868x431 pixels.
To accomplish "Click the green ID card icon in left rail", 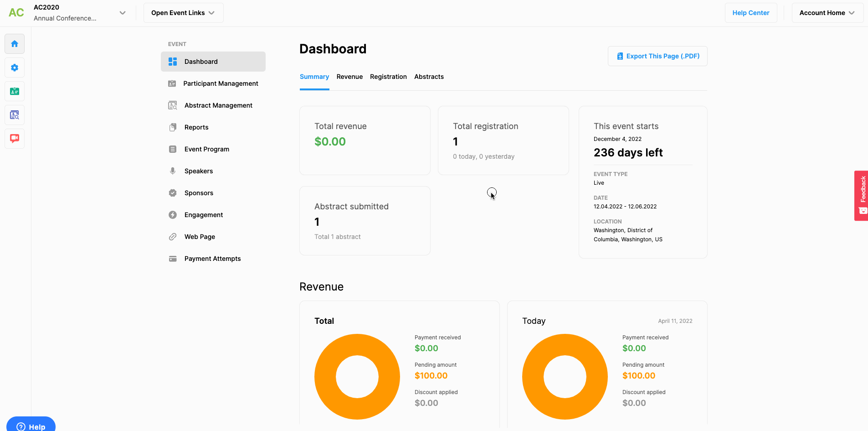I will click(15, 91).
